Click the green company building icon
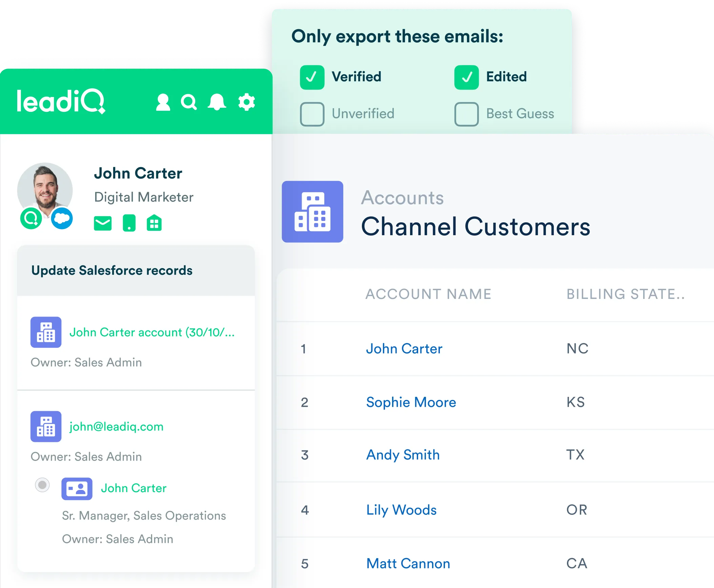Image resolution: width=714 pixels, height=588 pixels. click(x=154, y=223)
